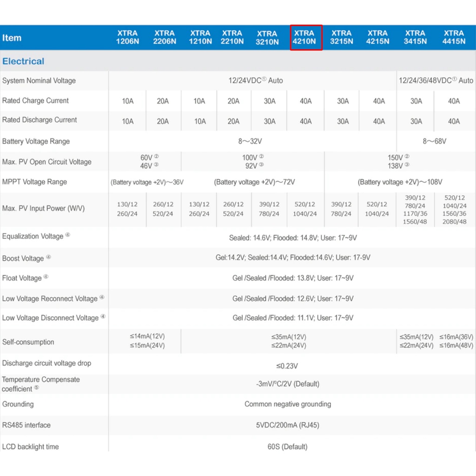Click the LCD backlight time row label
This screenshot has height=476, width=476.
30,447
